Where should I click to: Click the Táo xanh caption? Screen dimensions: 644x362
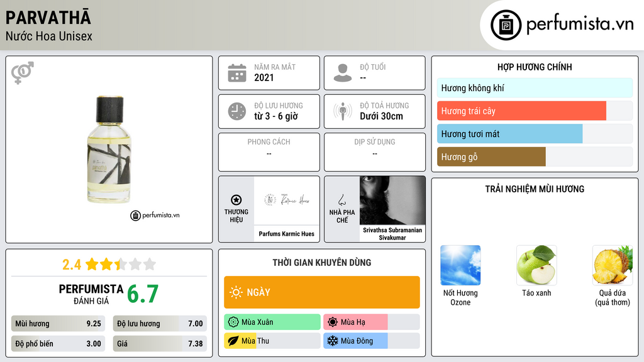[x=536, y=293]
